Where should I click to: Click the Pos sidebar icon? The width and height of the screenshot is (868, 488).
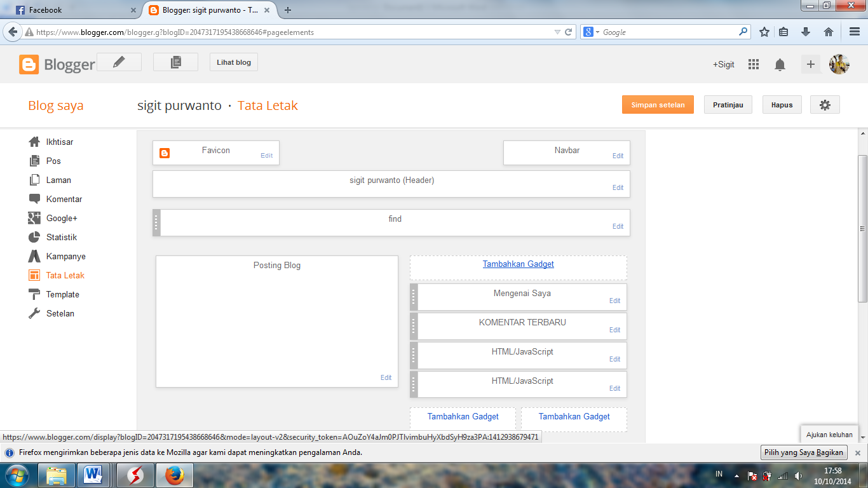34,161
